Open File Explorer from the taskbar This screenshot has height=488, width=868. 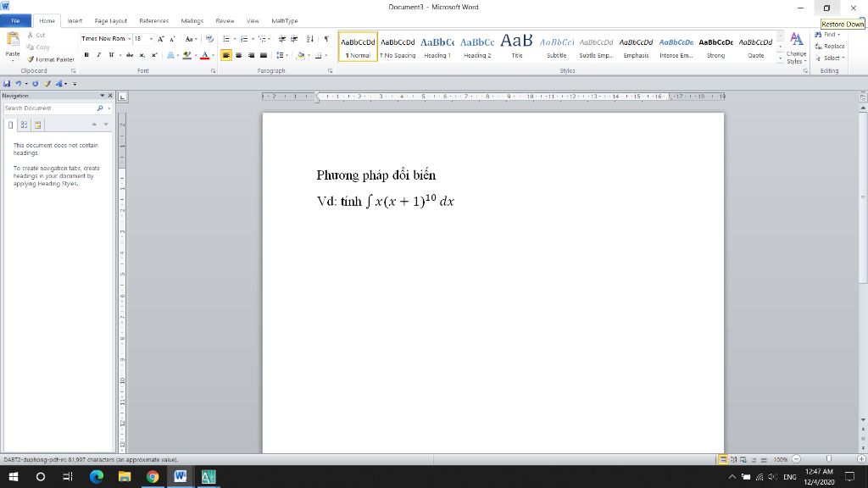click(125, 476)
